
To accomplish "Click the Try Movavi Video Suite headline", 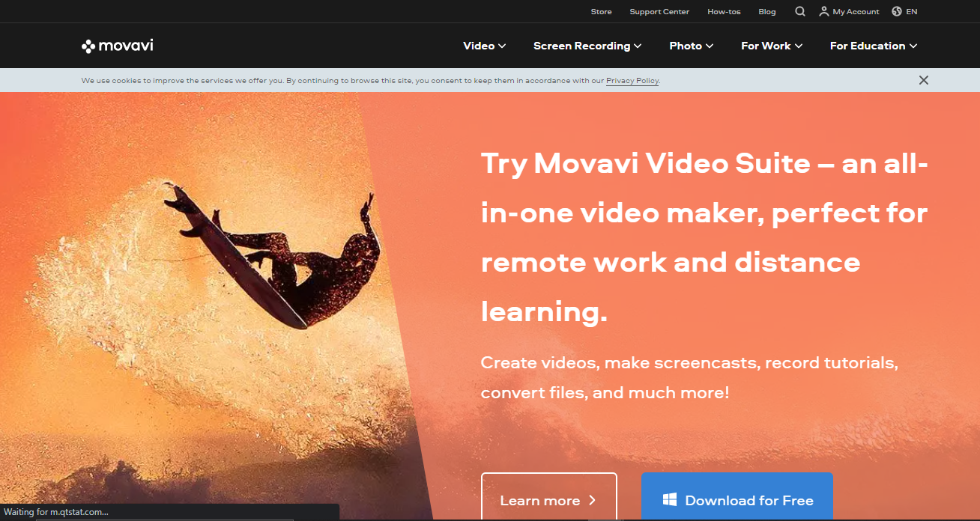I will pos(704,237).
